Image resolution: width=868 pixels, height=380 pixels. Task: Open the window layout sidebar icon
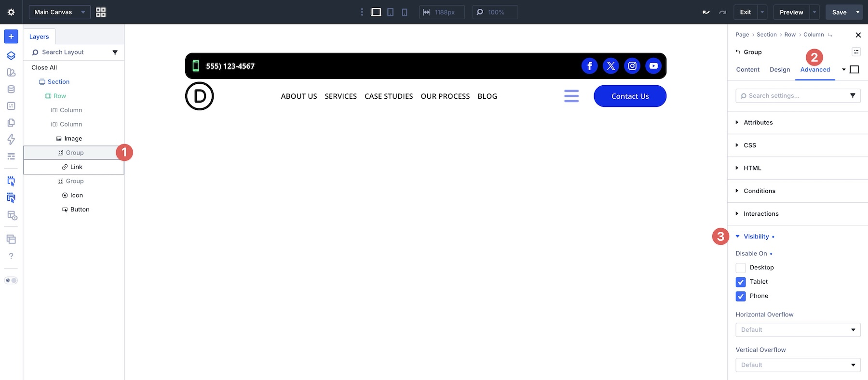point(11,239)
